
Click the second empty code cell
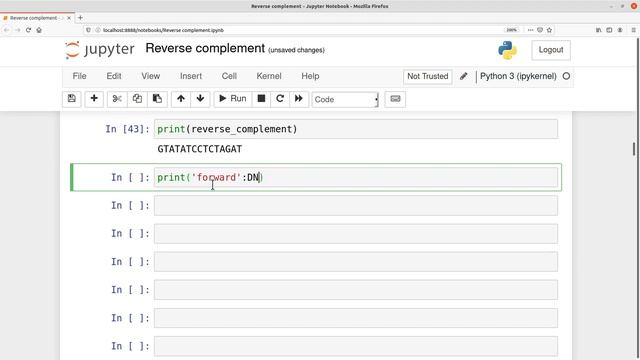coord(356,233)
